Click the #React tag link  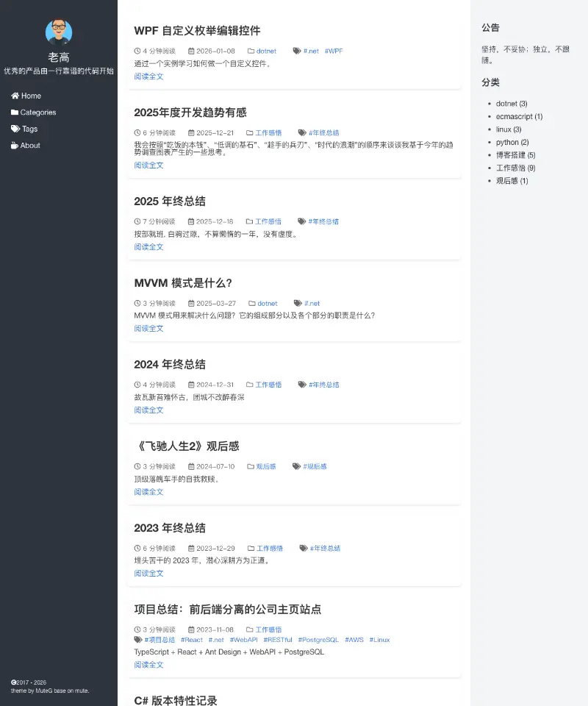click(192, 640)
